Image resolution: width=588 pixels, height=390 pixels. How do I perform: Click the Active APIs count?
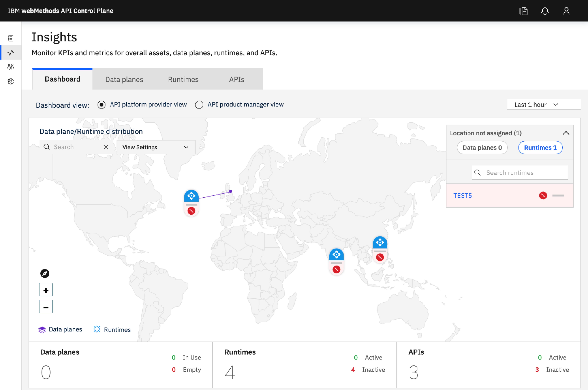pos(540,358)
